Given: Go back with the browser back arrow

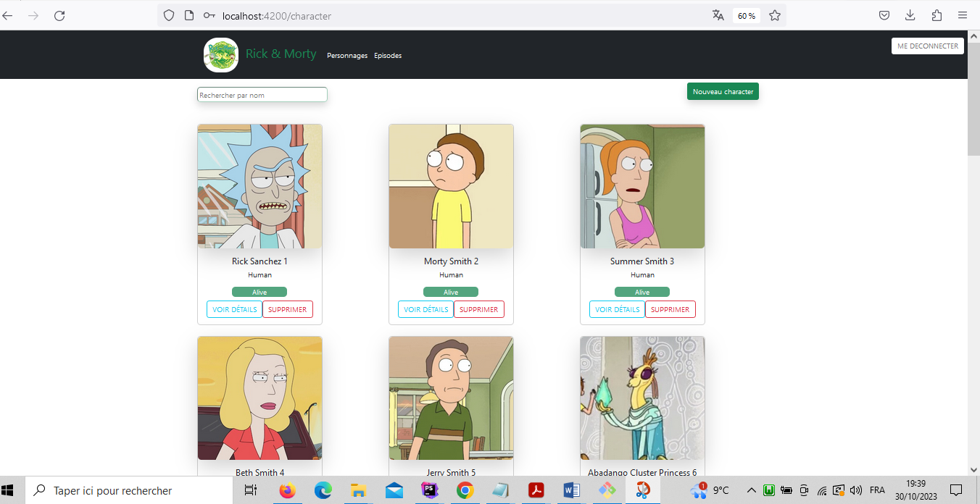Looking at the screenshot, I should 8,15.
